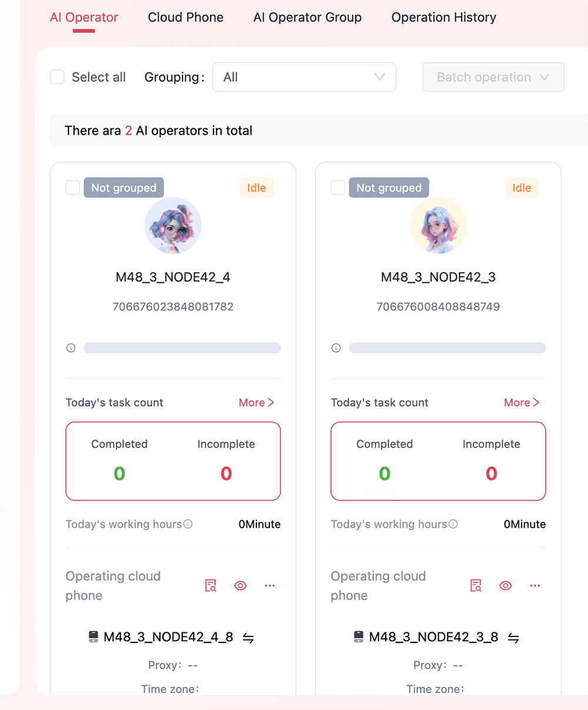The height and width of the screenshot is (710, 588).
Task: Open three-dot menu for M48_3_NODE42_4
Action: pos(270,585)
